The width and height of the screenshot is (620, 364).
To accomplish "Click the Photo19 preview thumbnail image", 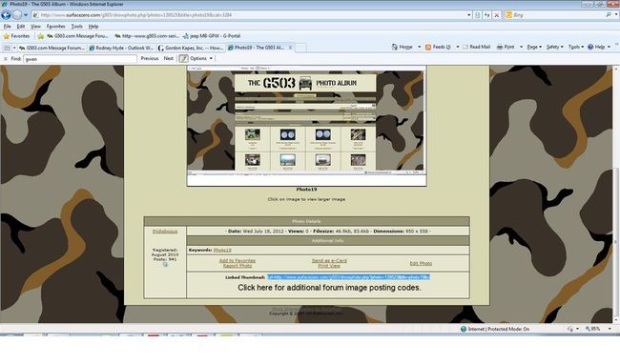I will (306, 126).
